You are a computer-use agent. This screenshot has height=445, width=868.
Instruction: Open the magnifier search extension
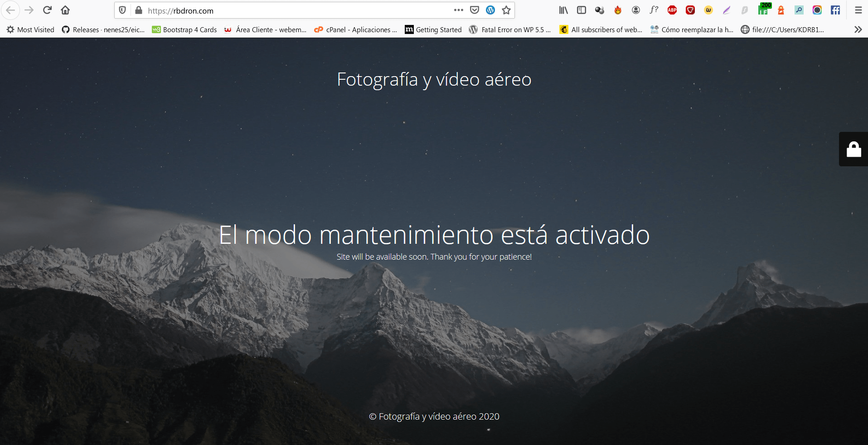799,10
